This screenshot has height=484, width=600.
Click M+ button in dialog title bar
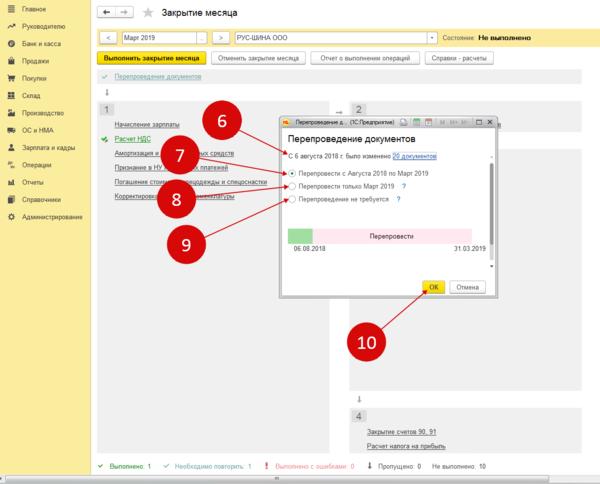(x=454, y=122)
